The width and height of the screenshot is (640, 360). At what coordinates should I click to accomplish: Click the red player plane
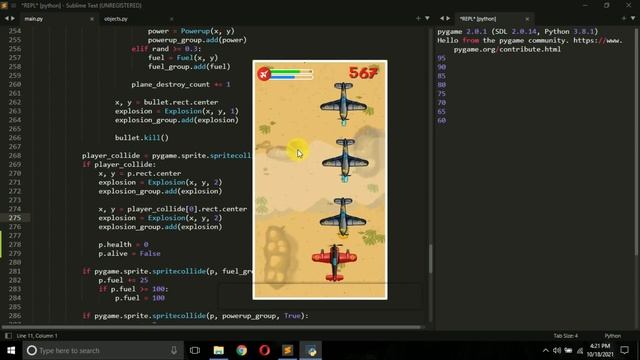click(334, 262)
